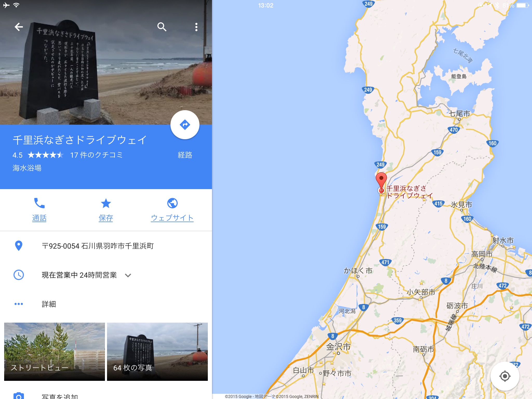Screen dimensions: 532x399
Task: Open the website globe icon
Action: click(x=172, y=203)
